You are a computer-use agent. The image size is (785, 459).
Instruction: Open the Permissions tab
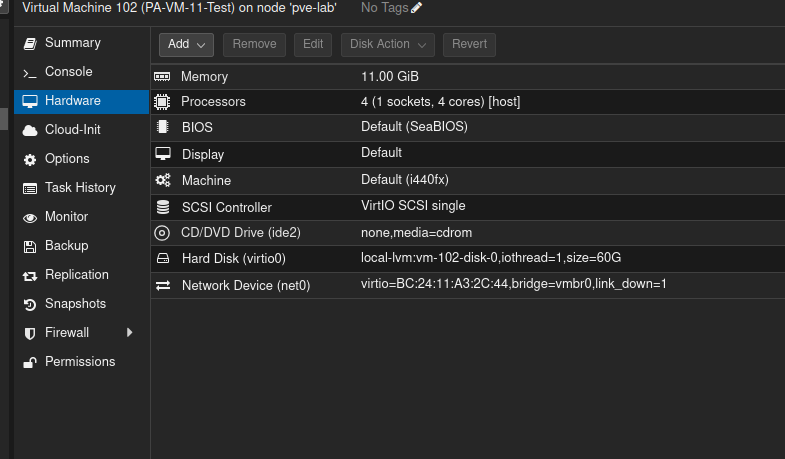coord(82,363)
